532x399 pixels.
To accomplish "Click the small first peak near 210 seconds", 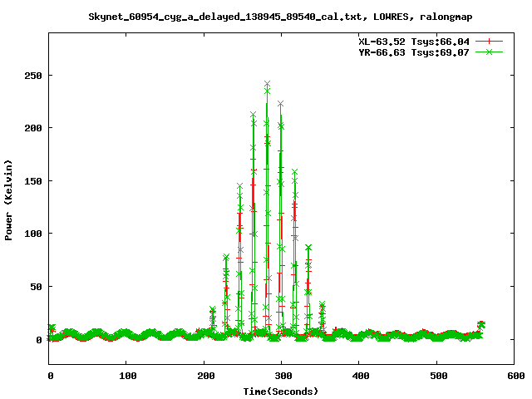I will (212, 310).
